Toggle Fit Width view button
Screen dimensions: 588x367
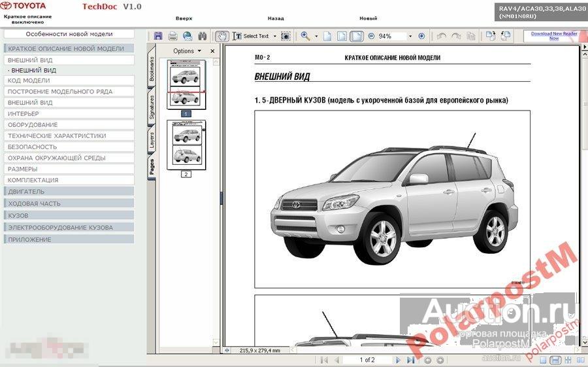point(357,36)
